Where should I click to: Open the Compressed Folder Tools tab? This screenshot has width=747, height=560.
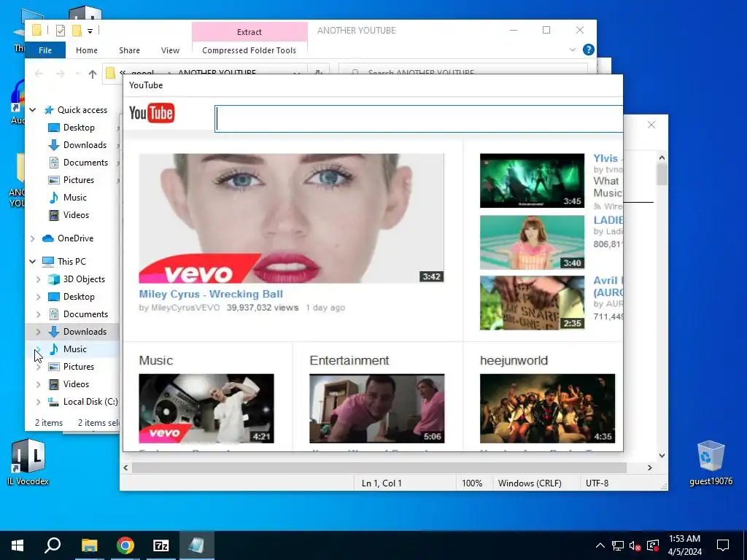pos(249,50)
